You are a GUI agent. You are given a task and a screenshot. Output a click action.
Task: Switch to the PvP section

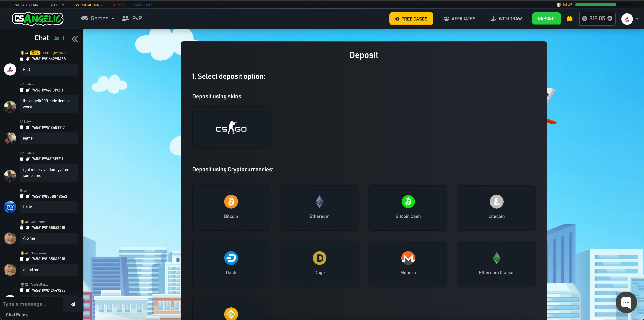click(x=132, y=18)
